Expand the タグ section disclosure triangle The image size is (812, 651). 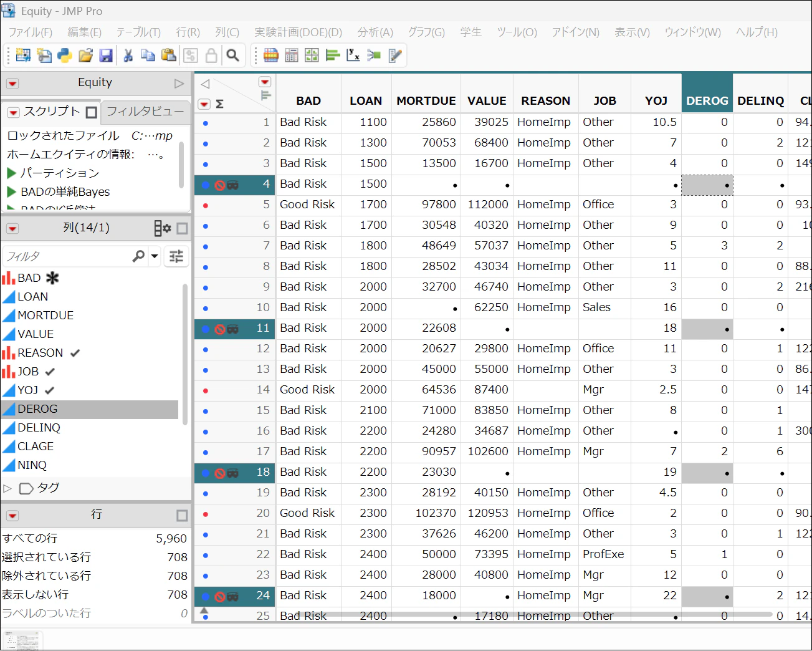tap(7, 488)
